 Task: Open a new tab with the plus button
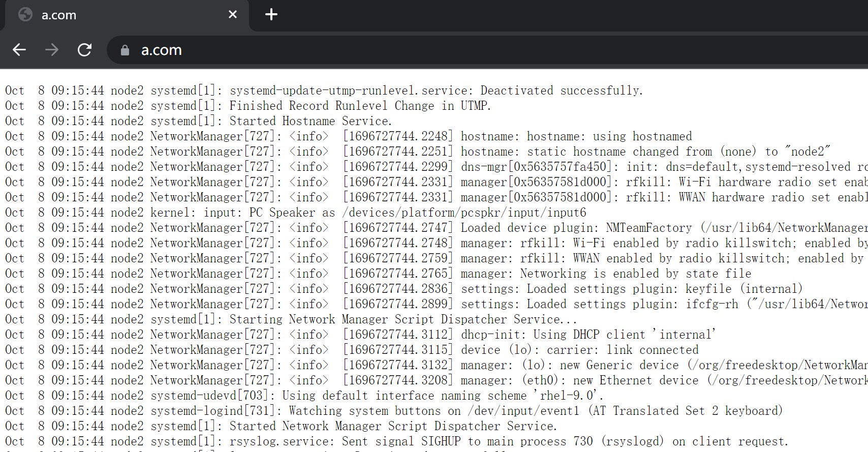(x=271, y=14)
